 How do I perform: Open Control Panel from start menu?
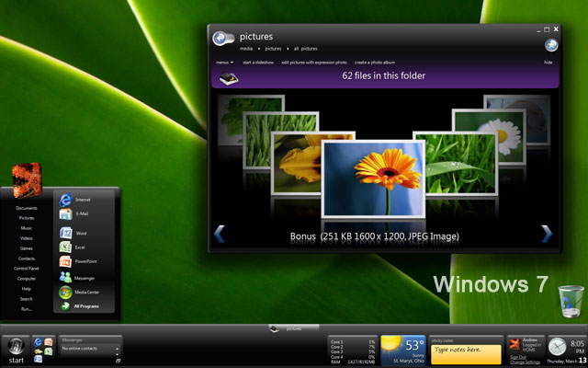pyautogui.click(x=27, y=269)
